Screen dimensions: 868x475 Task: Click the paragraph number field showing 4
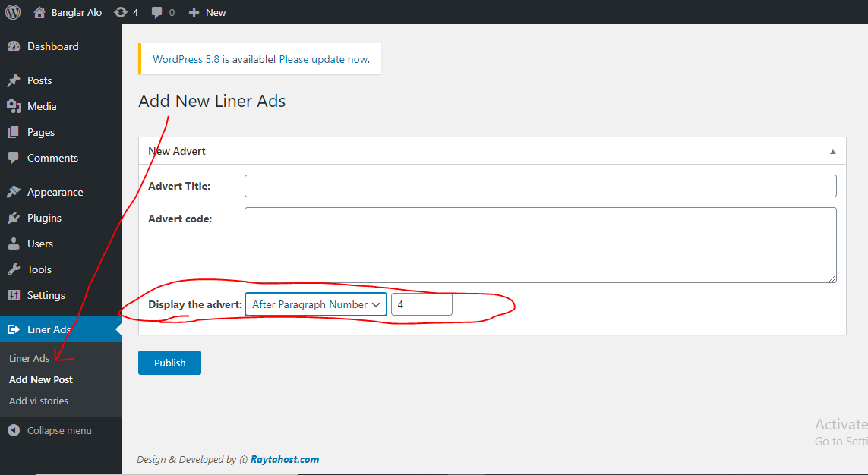pos(421,304)
